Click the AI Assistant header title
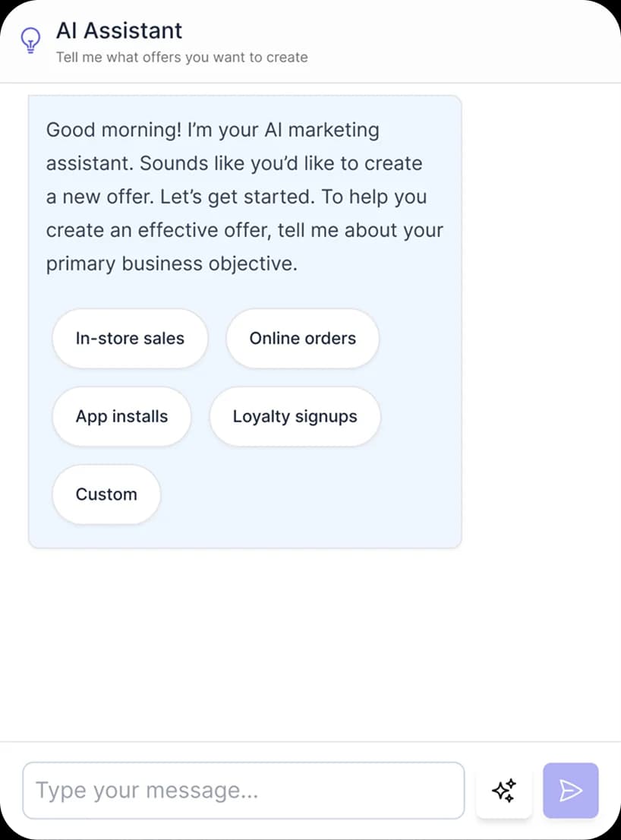This screenshot has height=840, width=621. point(119,30)
